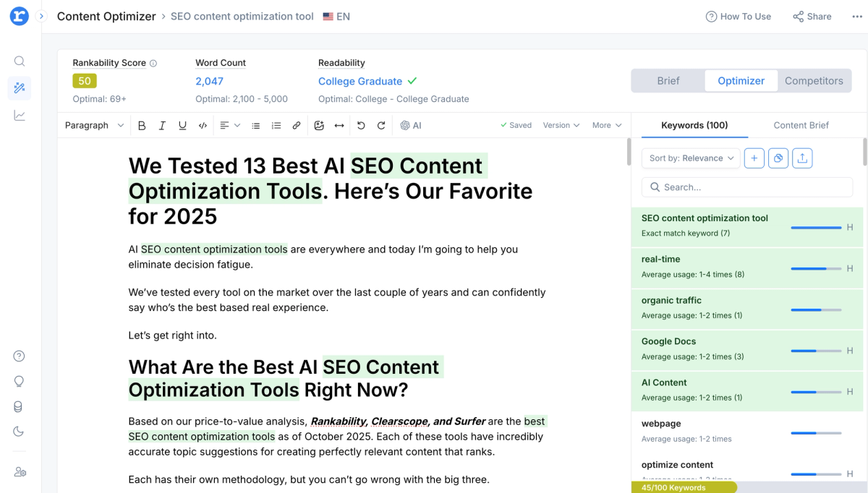
Task: Click the real-time keyword usage progress bar
Action: point(816,267)
